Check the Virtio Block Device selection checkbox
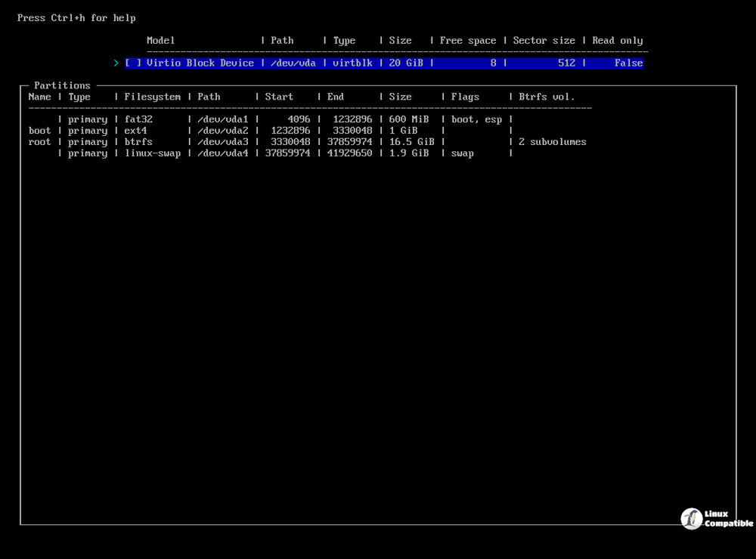Screen dimensions: 756x559 [x=130, y=63]
